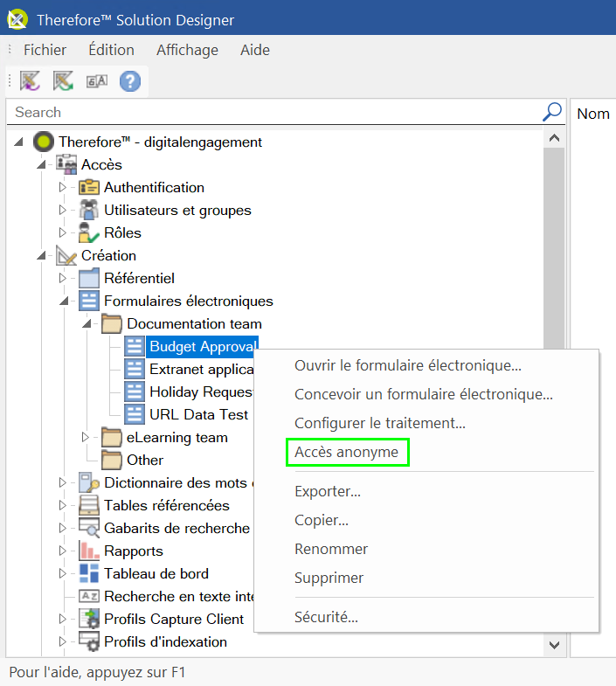Click the Création ruler icon
Image resolution: width=616 pixels, height=686 pixels.
point(66,255)
